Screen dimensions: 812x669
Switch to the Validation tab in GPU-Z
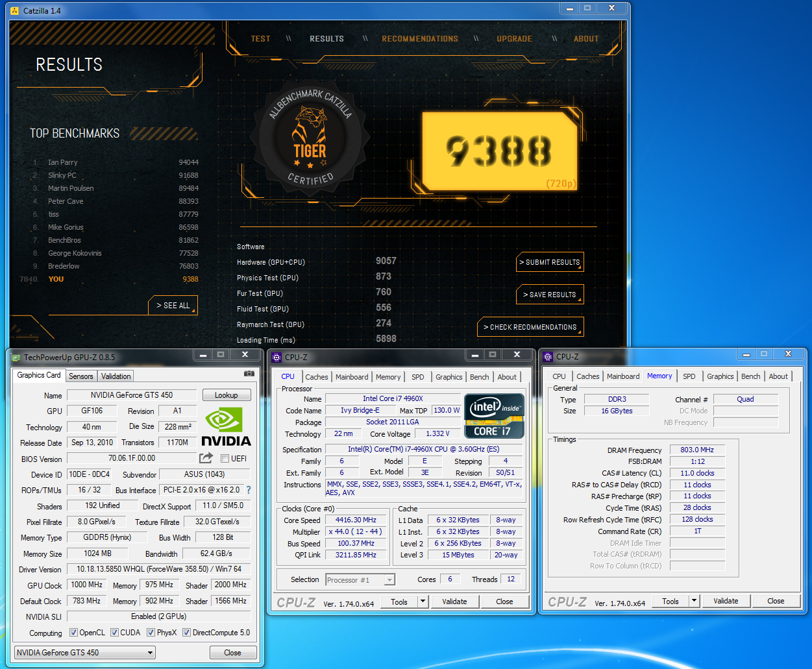(116, 376)
